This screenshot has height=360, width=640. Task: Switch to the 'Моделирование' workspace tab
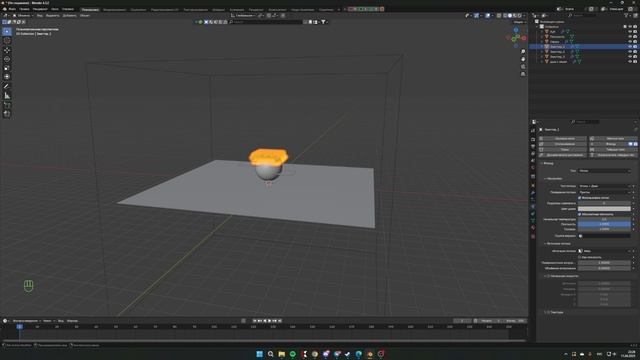[114, 9]
